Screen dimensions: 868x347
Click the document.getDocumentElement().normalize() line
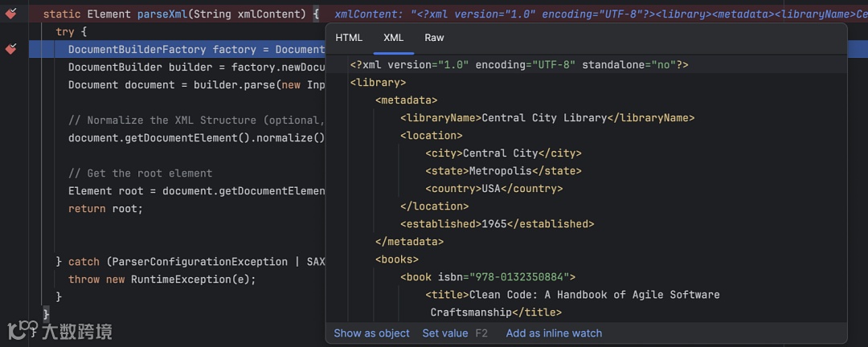pyautogui.click(x=197, y=138)
